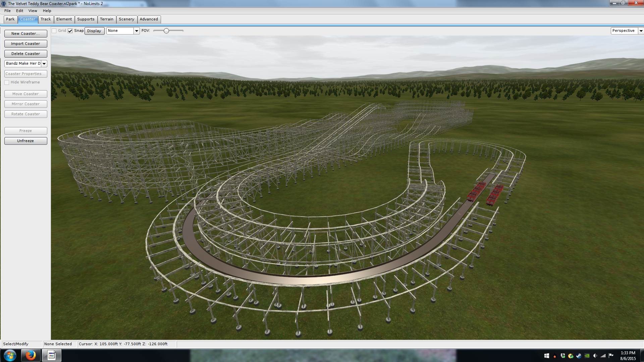Open the Edit menu
The height and width of the screenshot is (362, 644).
19,11
